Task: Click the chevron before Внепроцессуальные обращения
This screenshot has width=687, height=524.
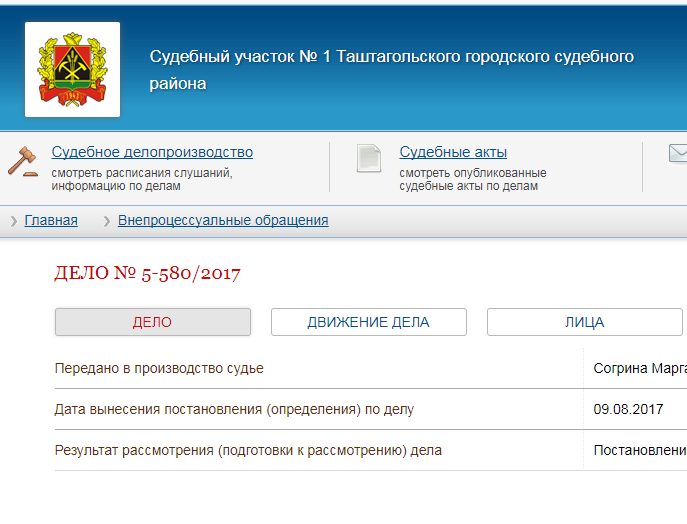Action: click(x=107, y=221)
